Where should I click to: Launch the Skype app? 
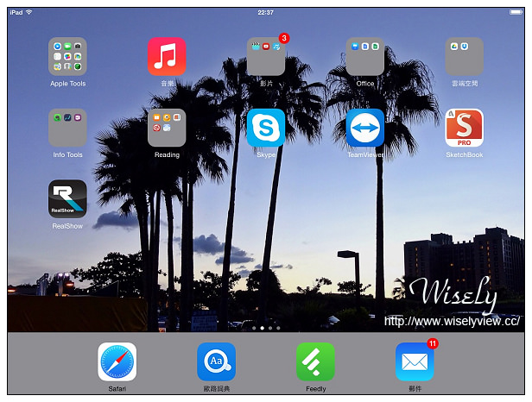(x=266, y=128)
